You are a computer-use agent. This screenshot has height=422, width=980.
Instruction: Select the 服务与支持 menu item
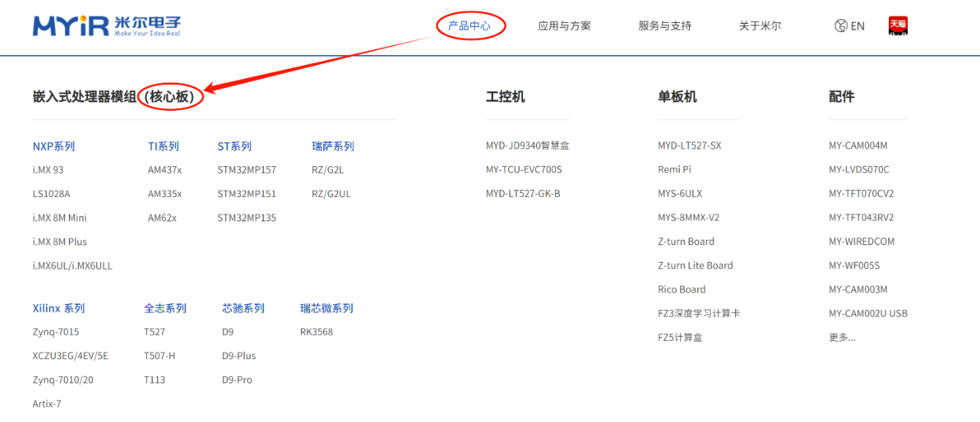pos(665,26)
